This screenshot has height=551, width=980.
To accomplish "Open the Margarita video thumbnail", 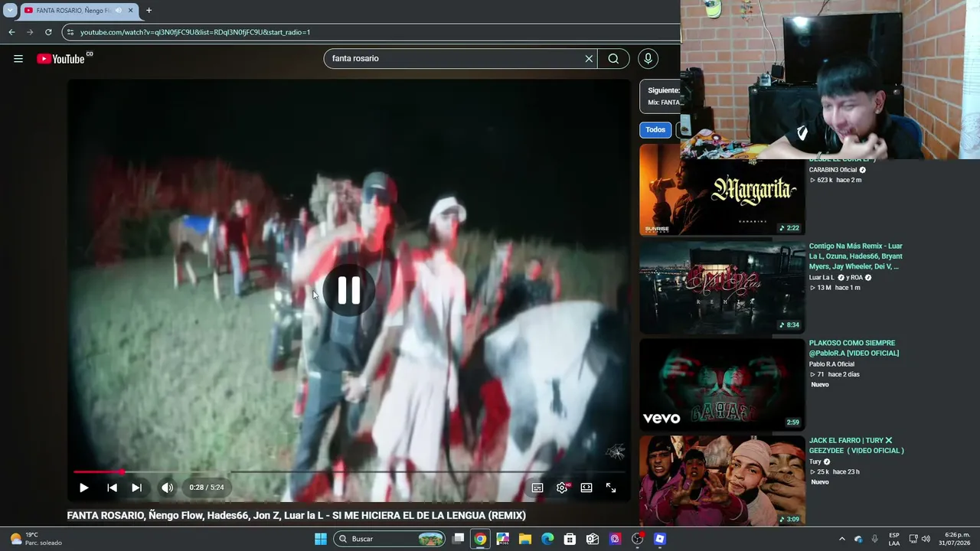I will 722,190.
